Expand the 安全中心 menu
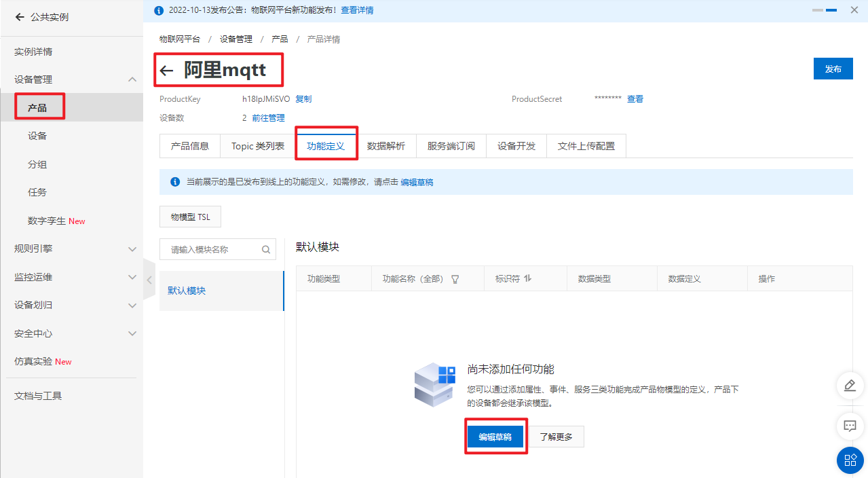 [132, 333]
